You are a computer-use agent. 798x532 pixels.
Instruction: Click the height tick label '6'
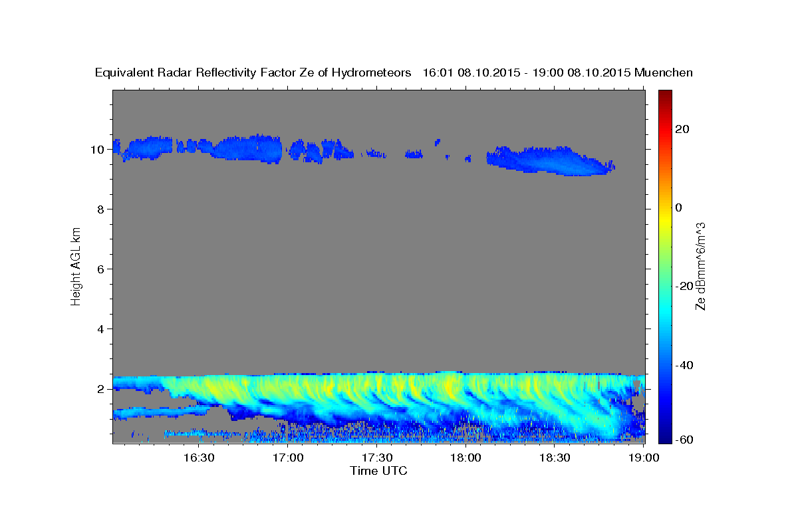point(100,269)
